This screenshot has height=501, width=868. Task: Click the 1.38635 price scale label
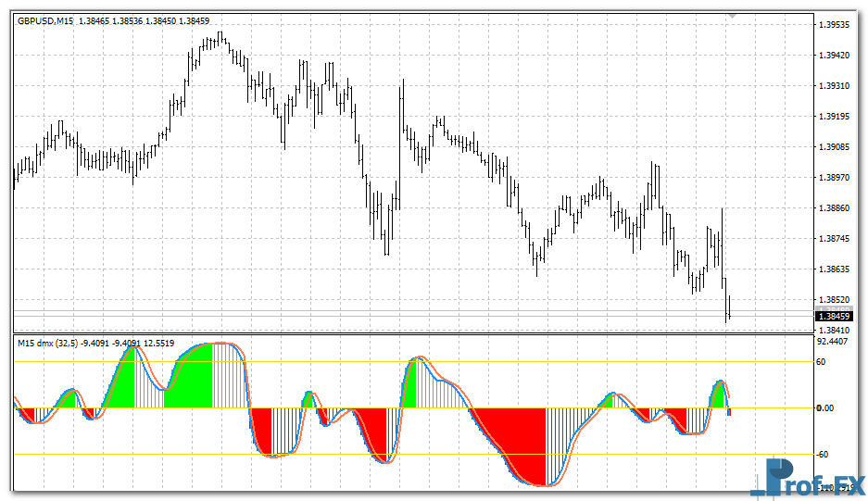point(835,269)
